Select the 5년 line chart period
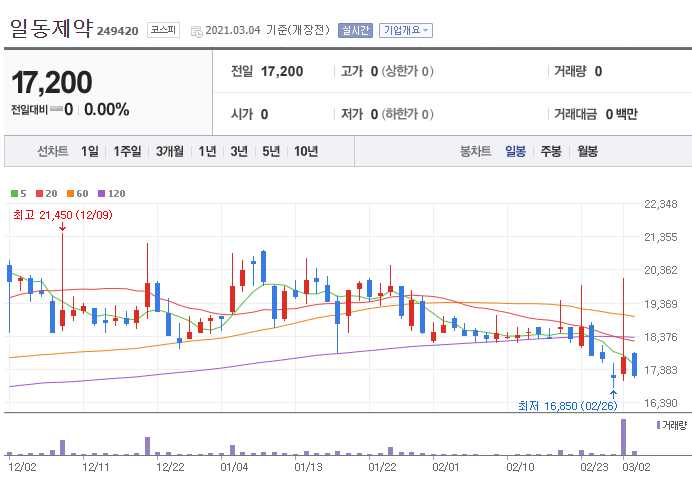This screenshot has height=484, width=692. click(271, 151)
